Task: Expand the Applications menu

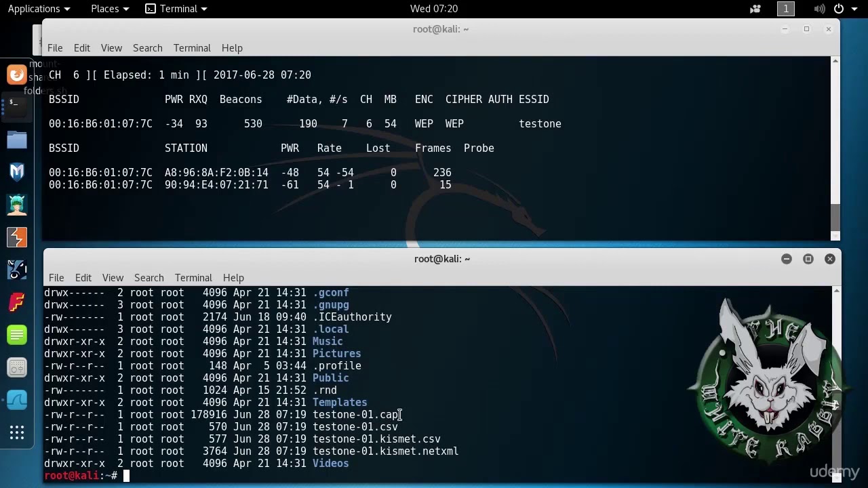Action: point(39,9)
